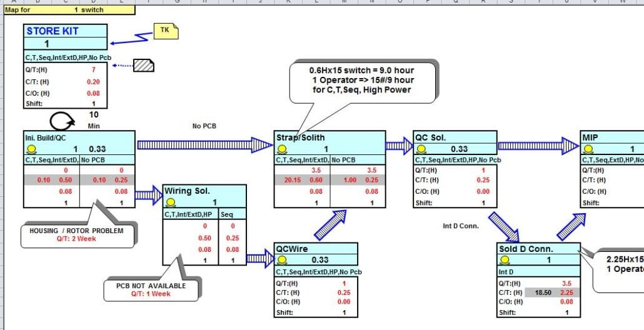
Task: Select the hatched document shape near STORE KIT
Action: click(144, 65)
